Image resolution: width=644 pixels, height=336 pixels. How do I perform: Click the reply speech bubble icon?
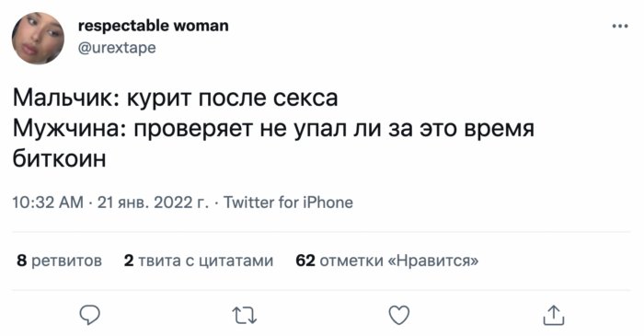[89, 315]
